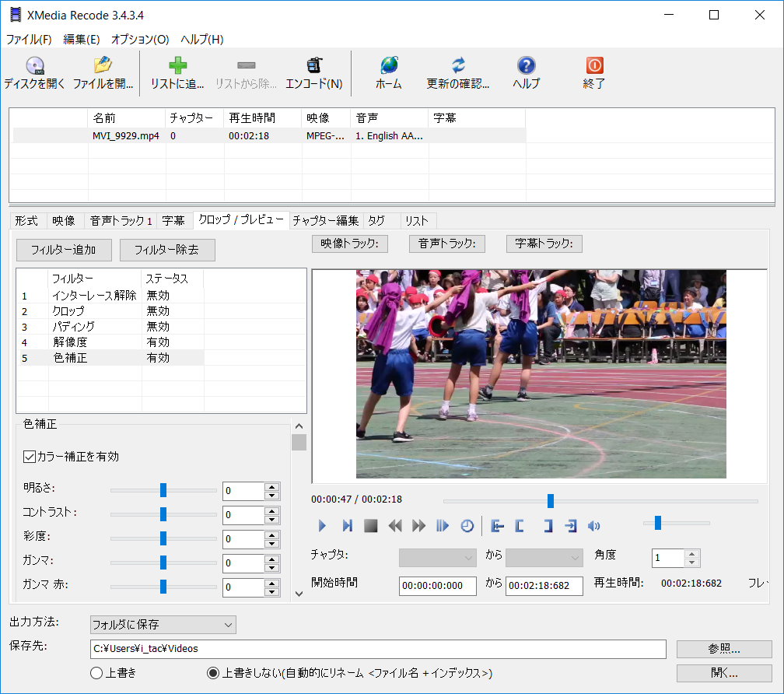
Task: Click the speaker volume icon
Action: 593,526
